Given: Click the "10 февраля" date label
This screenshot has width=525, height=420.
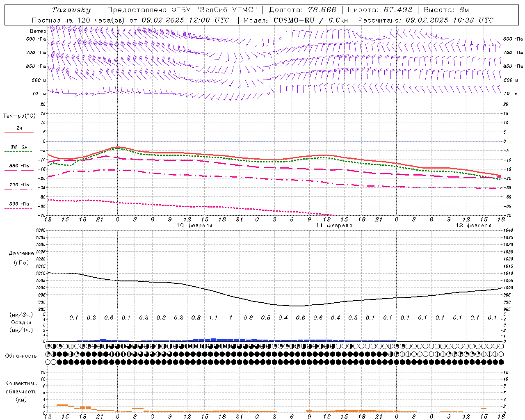Looking at the screenshot, I should coord(194,226).
